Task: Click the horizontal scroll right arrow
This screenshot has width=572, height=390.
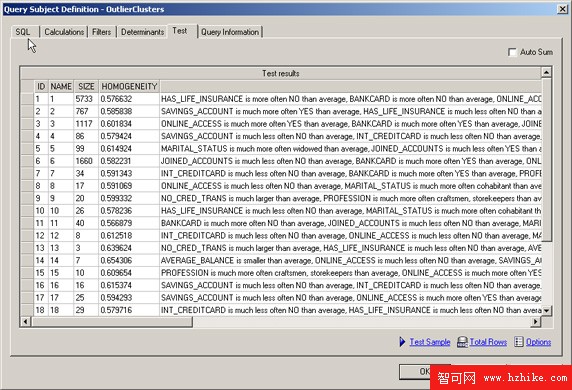Action: (x=535, y=321)
